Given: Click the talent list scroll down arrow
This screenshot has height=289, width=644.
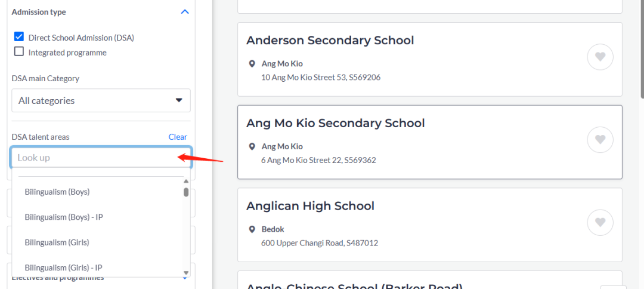Looking at the screenshot, I should coord(186,273).
